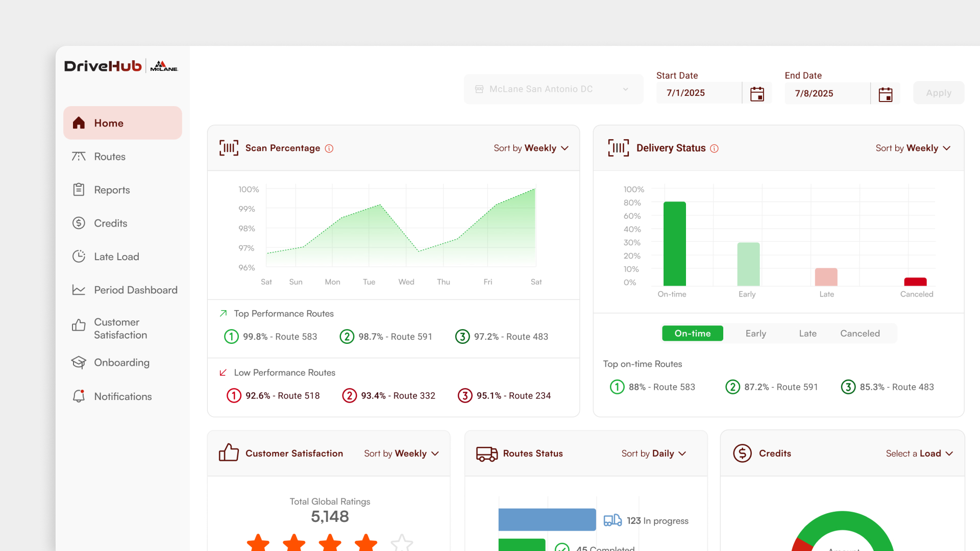Viewport: 980px width, 551px height.
Task: Click Scan Percentage info icon
Action: coord(329,148)
